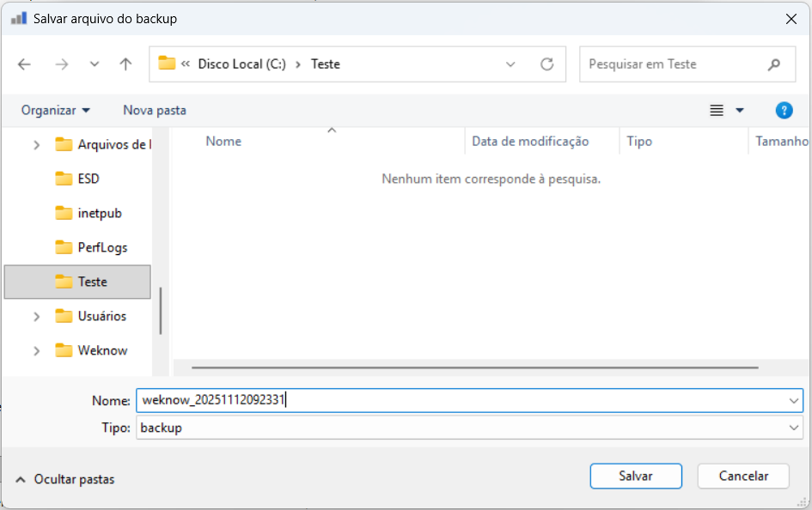Open the Organizar menu

point(55,110)
